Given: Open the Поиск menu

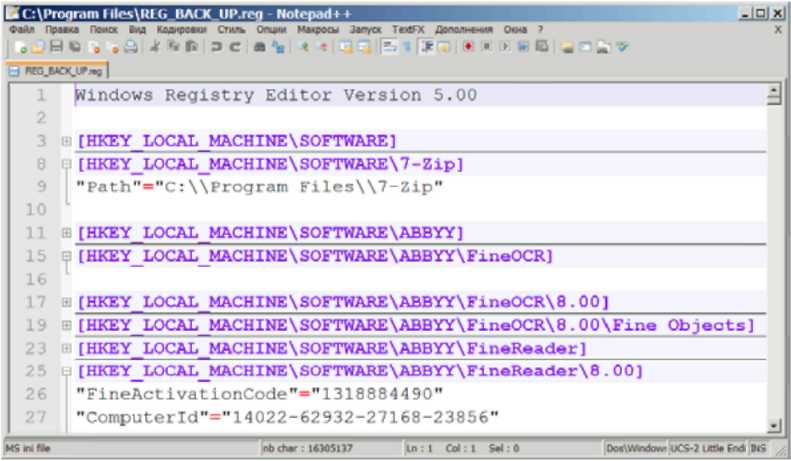Looking at the screenshot, I should coord(104,30).
